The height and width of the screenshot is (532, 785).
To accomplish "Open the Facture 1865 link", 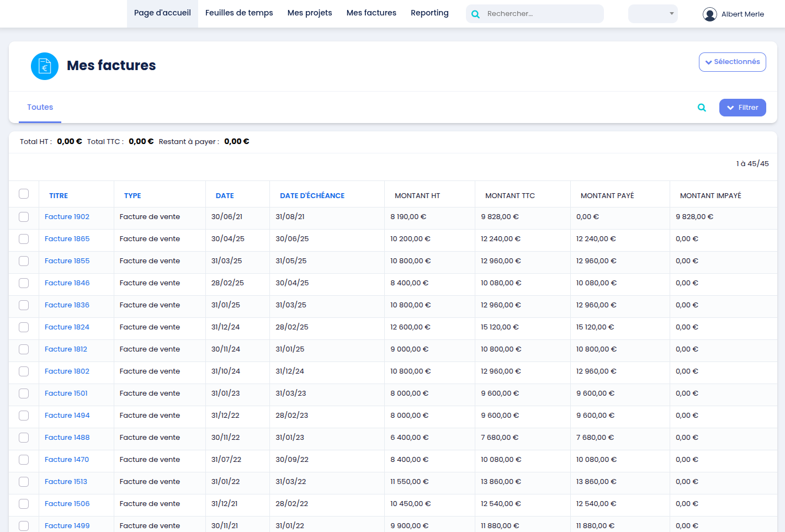I will click(67, 239).
